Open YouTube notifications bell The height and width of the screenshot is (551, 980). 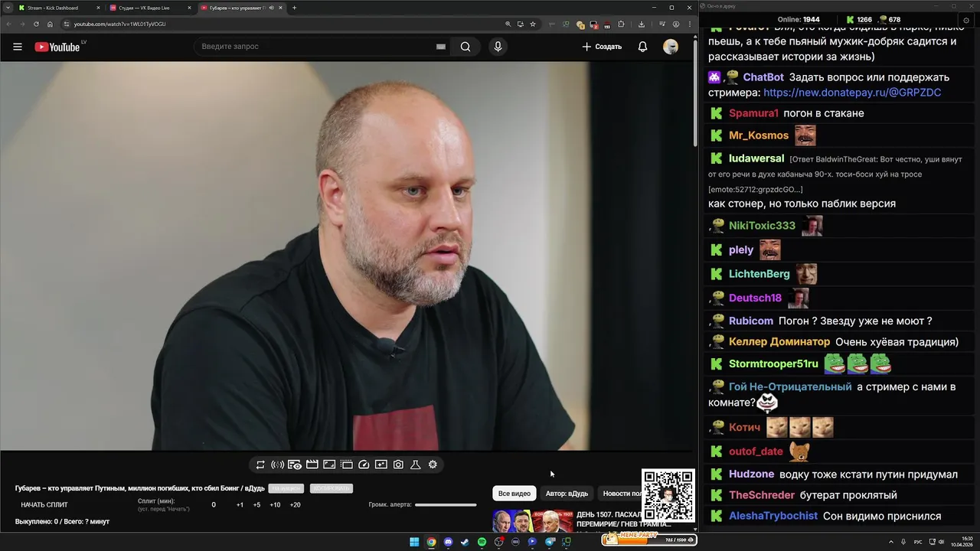[x=642, y=47]
